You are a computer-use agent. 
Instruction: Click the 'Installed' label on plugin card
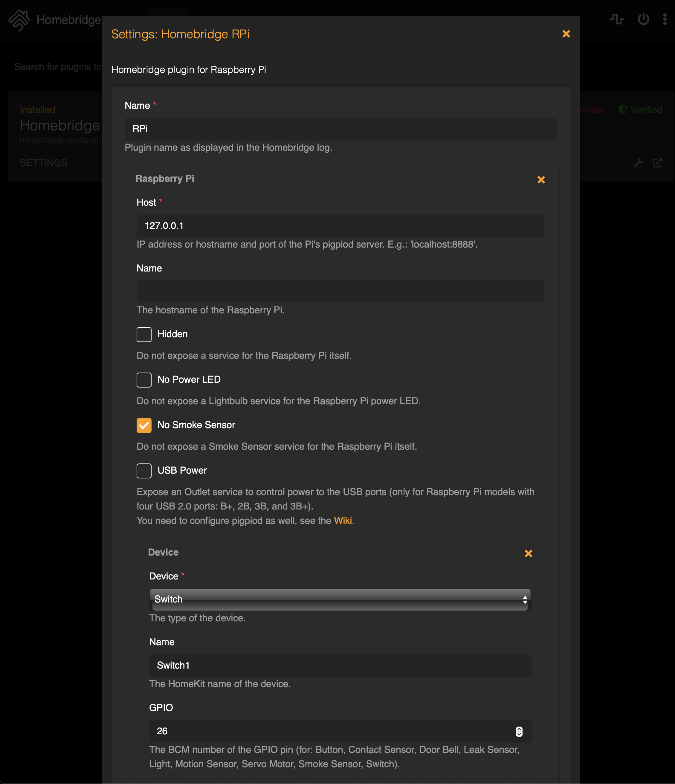(37, 110)
